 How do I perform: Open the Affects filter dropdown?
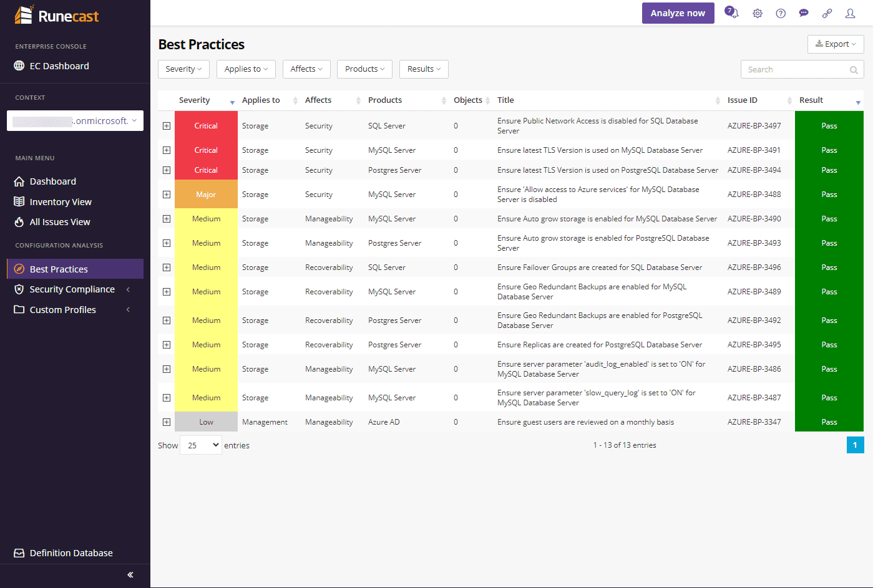coord(306,69)
